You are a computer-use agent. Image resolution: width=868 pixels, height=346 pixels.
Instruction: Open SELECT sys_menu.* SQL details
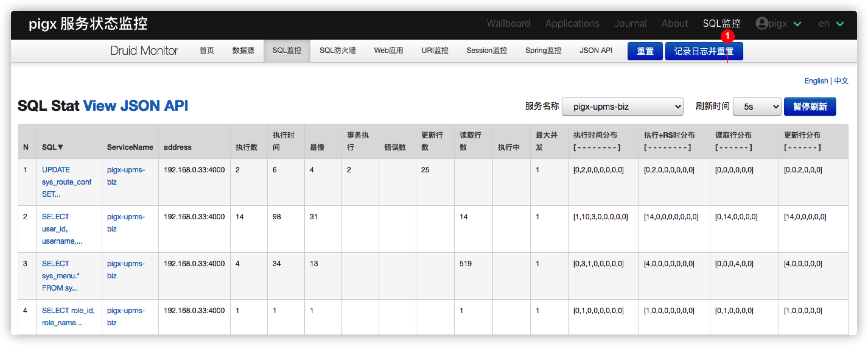point(60,276)
